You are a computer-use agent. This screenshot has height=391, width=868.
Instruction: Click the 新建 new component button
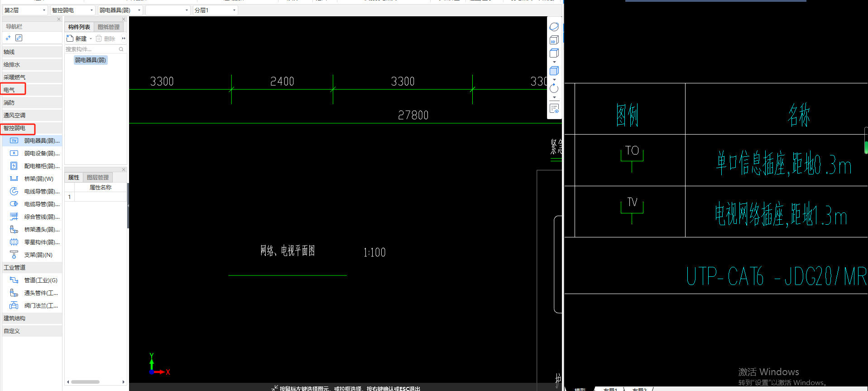coord(77,39)
